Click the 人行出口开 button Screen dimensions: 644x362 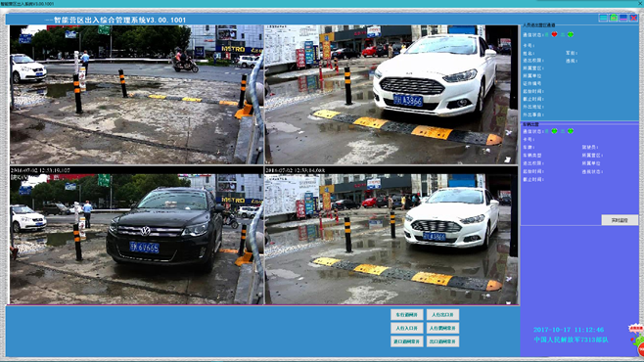(x=442, y=315)
